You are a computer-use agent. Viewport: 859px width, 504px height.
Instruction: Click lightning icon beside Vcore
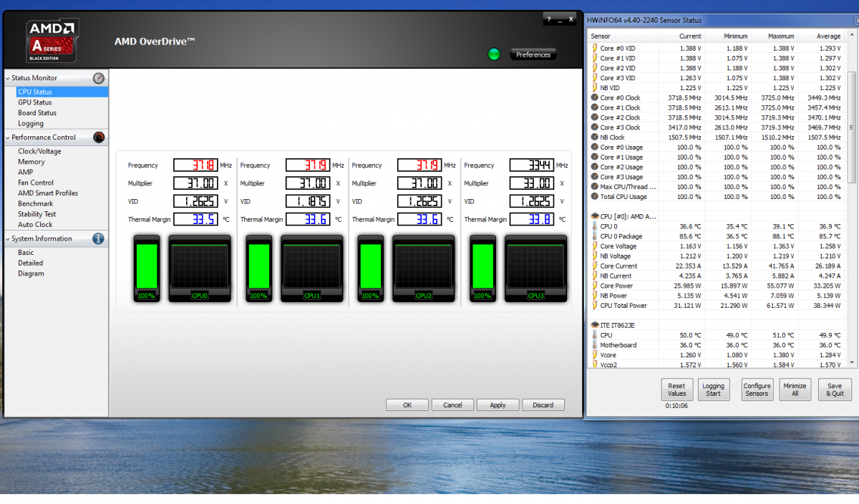(594, 355)
